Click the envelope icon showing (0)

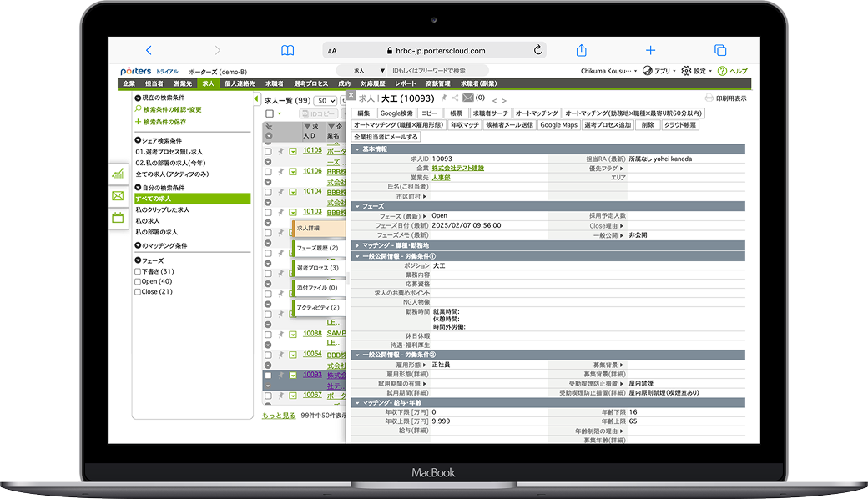(467, 98)
